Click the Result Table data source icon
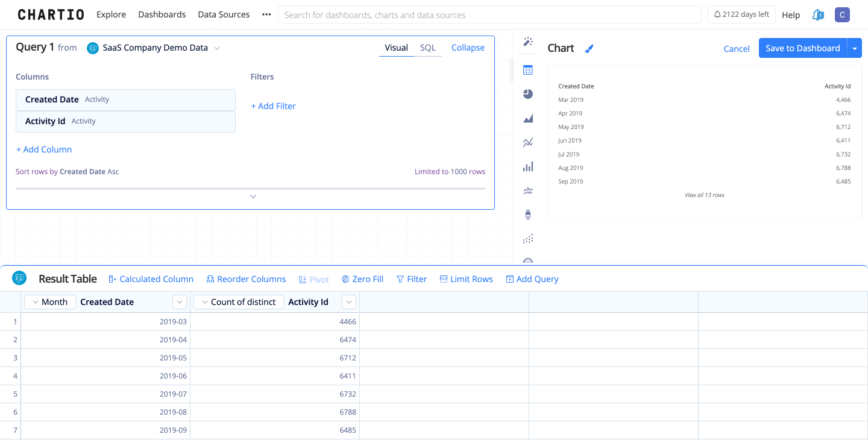This screenshot has height=440, width=868. [x=19, y=278]
